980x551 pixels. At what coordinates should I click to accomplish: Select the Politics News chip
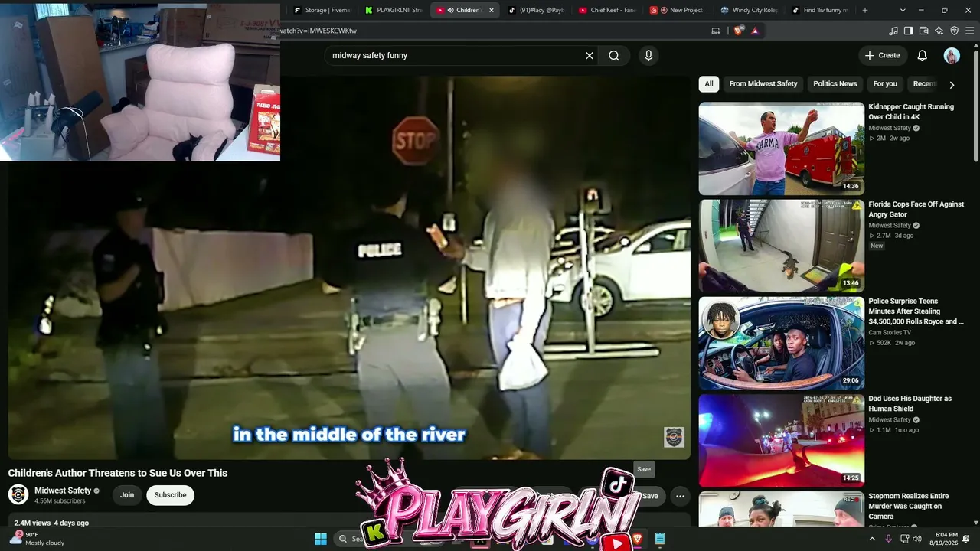835,84
